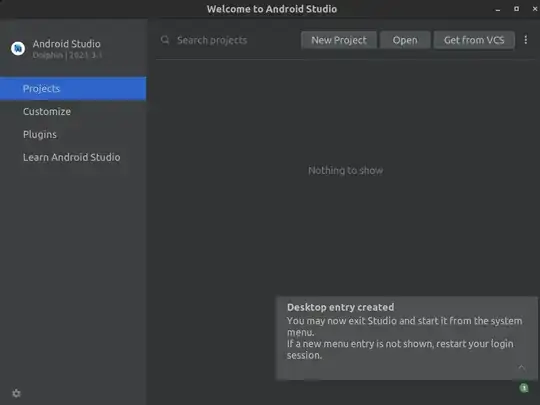The image size is (540, 405).
Task: Click the search magnifier icon
Action: [x=165, y=40]
